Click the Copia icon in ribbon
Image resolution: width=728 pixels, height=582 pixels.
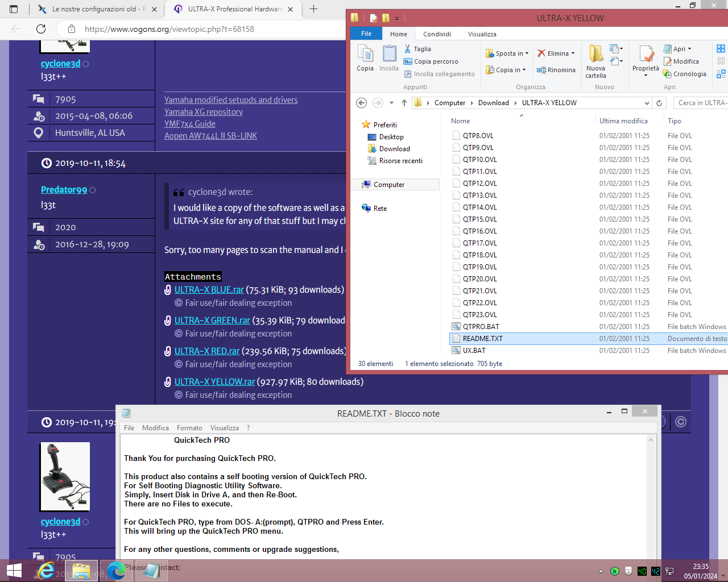(x=365, y=55)
